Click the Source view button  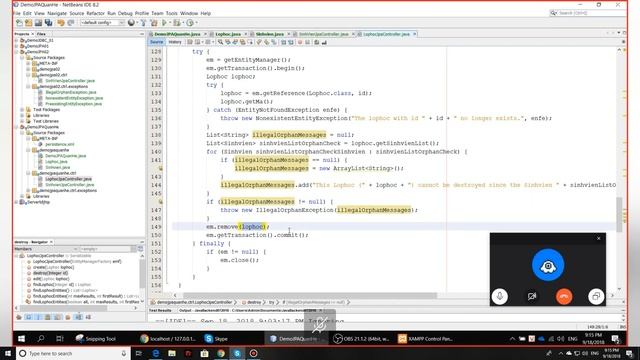(x=156, y=42)
